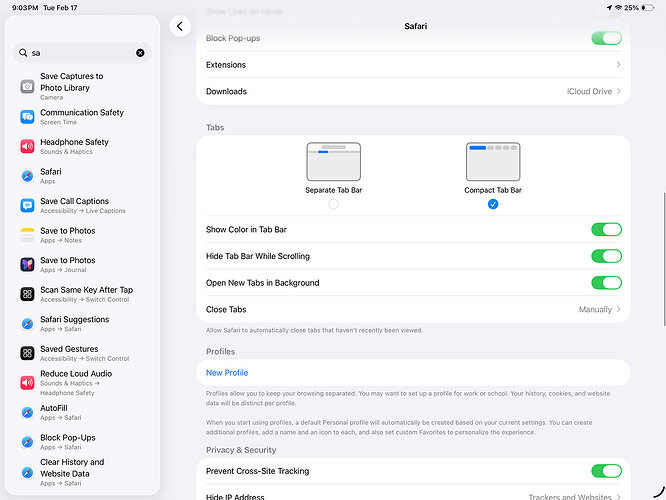Tap the Safari compass icon under Apps
The width and height of the screenshot is (666, 500).
point(27,176)
